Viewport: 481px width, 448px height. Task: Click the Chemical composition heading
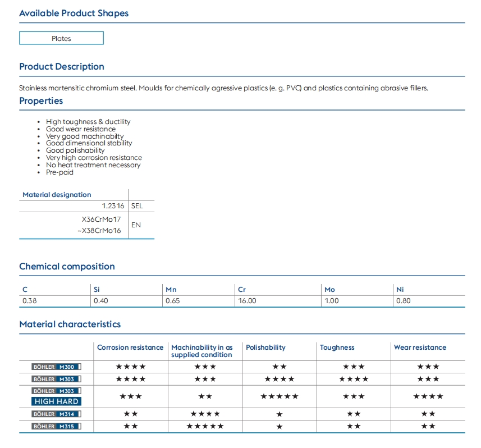[x=67, y=267]
